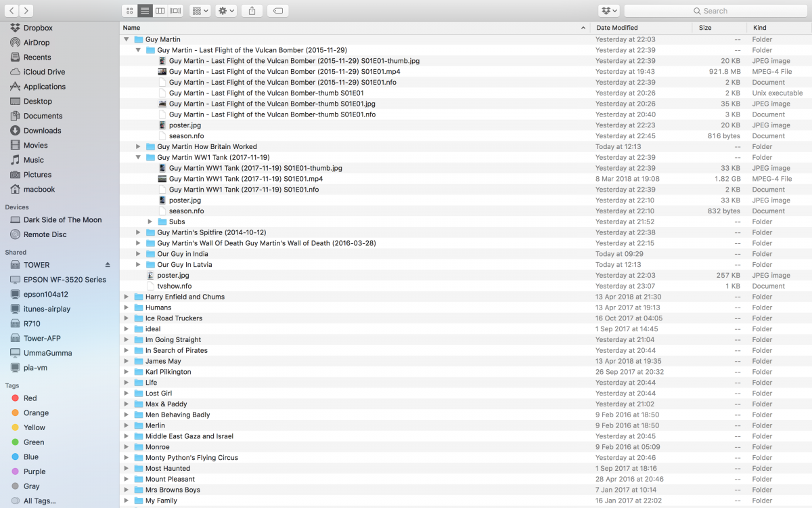Viewport: 812px width, 508px height.
Task: Switch to list view
Action: pyautogui.click(x=145, y=11)
